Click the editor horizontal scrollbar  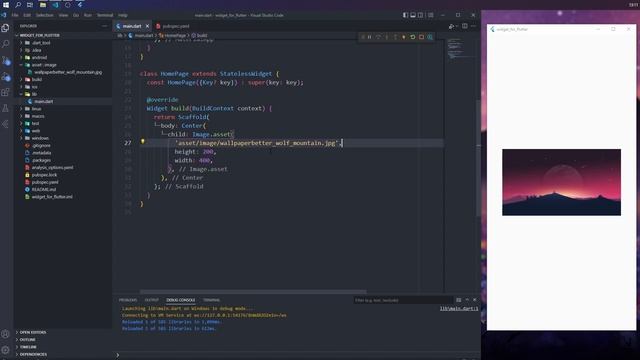click(253, 292)
